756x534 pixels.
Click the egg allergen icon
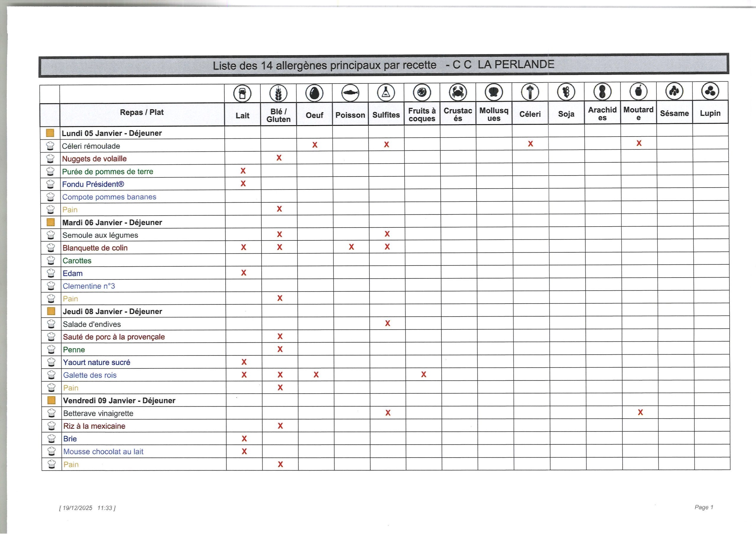[314, 93]
